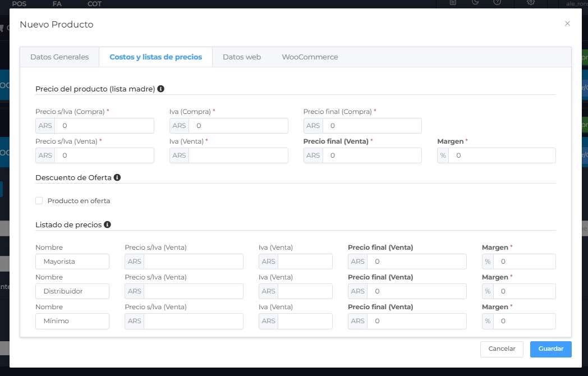Click the Cancelar button

coord(502,349)
